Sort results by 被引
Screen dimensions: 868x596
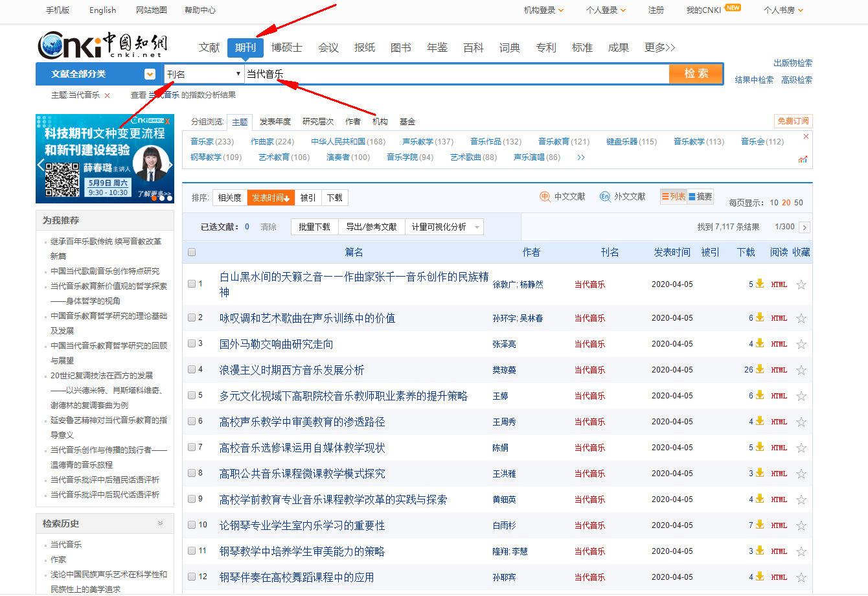(308, 198)
